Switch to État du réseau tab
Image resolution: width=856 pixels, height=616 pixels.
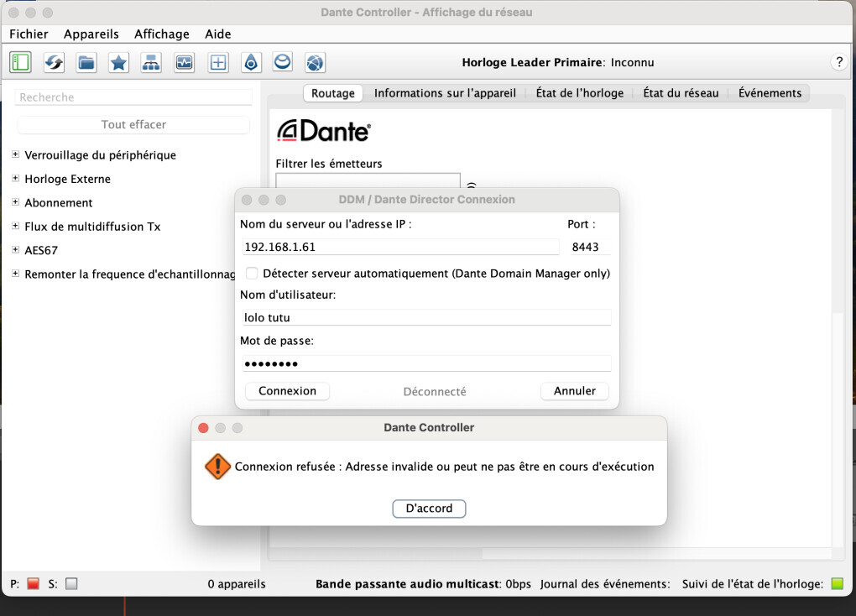tap(681, 93)
